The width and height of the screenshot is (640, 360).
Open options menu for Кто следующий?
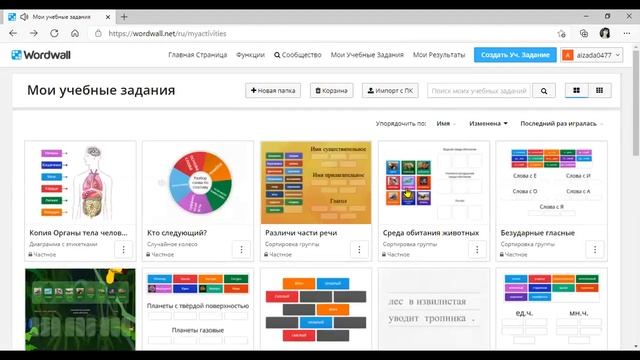click(x=241, y=249)
